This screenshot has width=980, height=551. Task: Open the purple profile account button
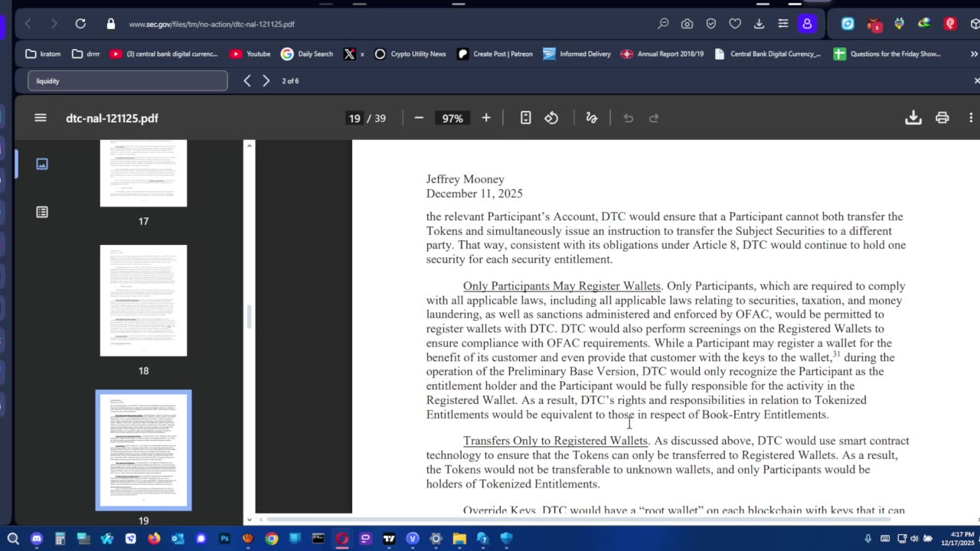pos(807,24)
